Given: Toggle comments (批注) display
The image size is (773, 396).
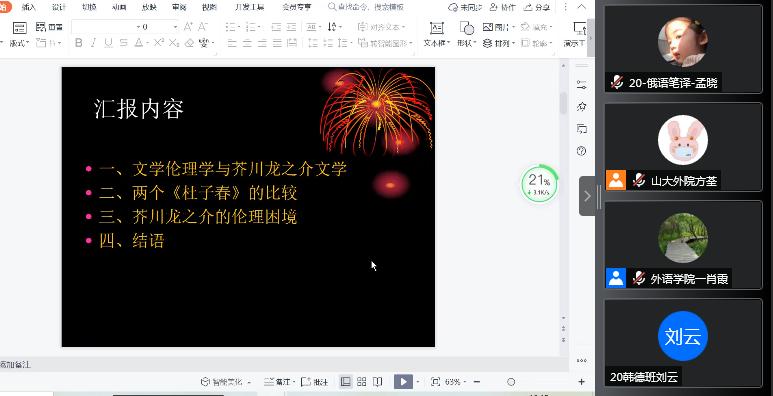Looking at the screenshot, I should pos(315,382).
